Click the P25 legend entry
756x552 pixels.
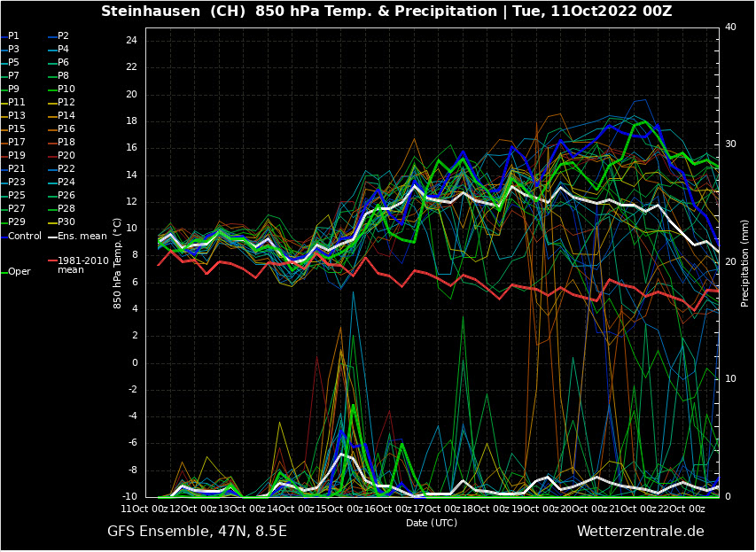click(x=17, y=195)
